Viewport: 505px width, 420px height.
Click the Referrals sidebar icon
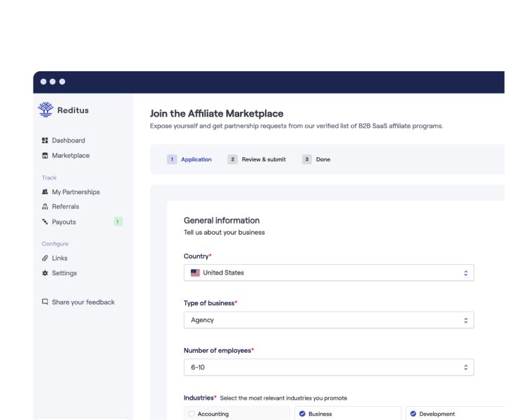click(45, 207)
